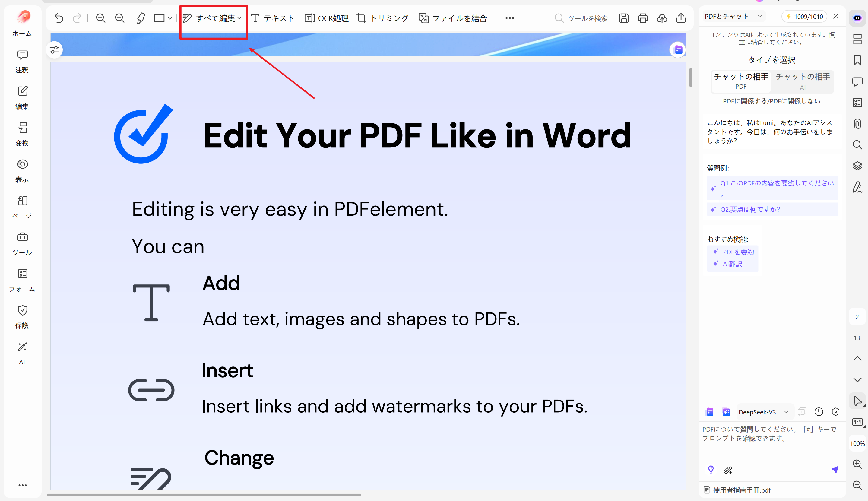
Task: Select the highlighter pen tool
Action: (x=141, y=18)
